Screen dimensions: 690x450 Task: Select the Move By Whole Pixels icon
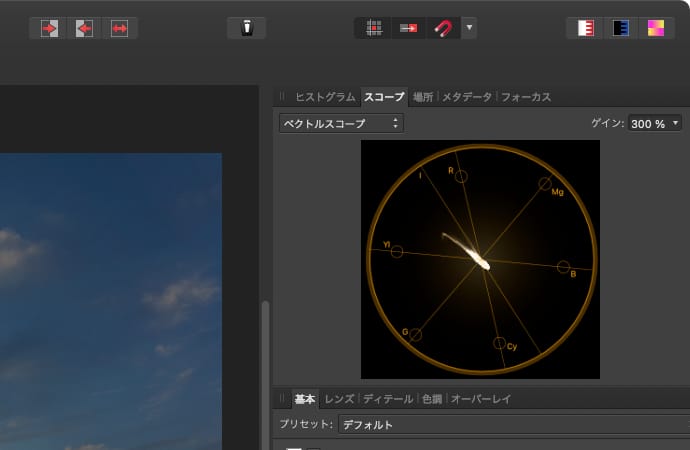[x=408, y=28]
